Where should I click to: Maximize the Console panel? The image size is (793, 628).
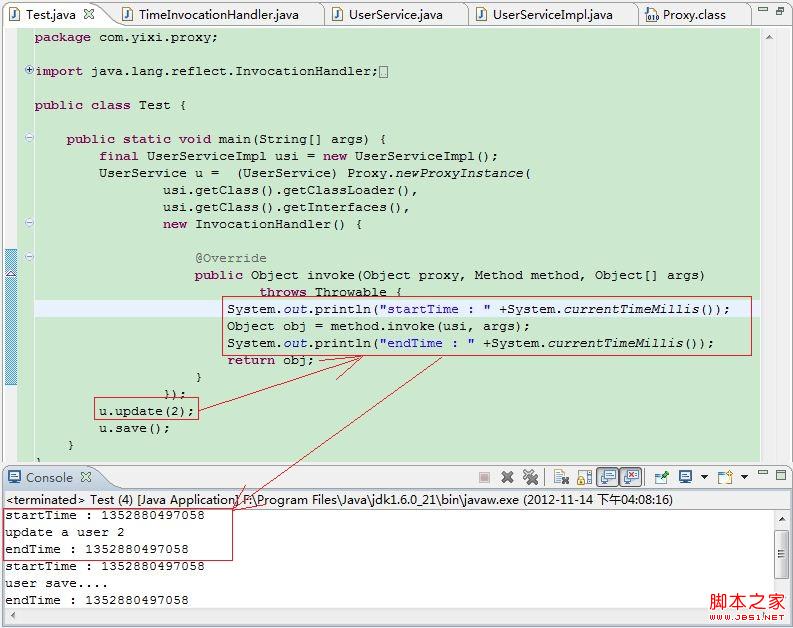point(781,475)
